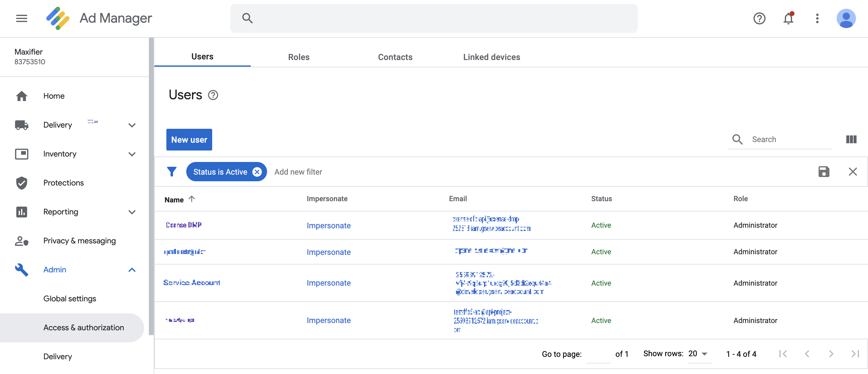
Task: Expand the Reporting menu section
Action: click(x=132, y=212)
